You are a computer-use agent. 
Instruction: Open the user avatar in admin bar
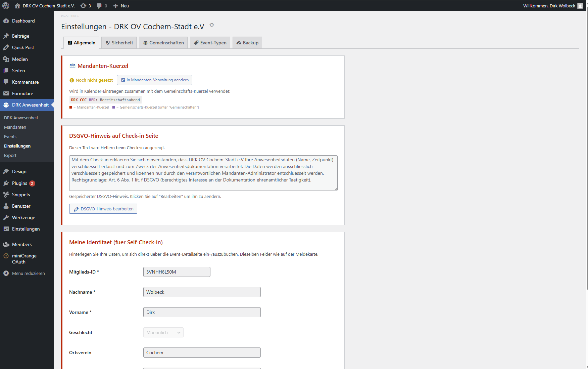click(x=580, y=6)
